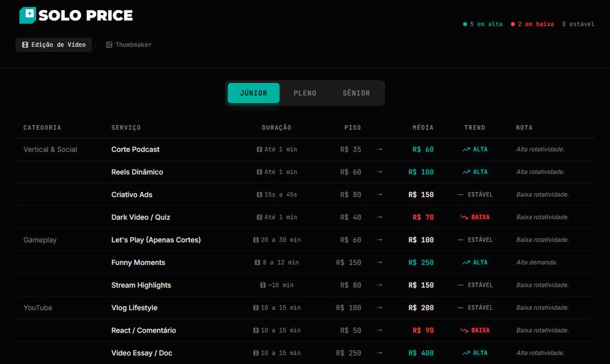Click the R$ 400 average for Video Essay

coord(421,353)
